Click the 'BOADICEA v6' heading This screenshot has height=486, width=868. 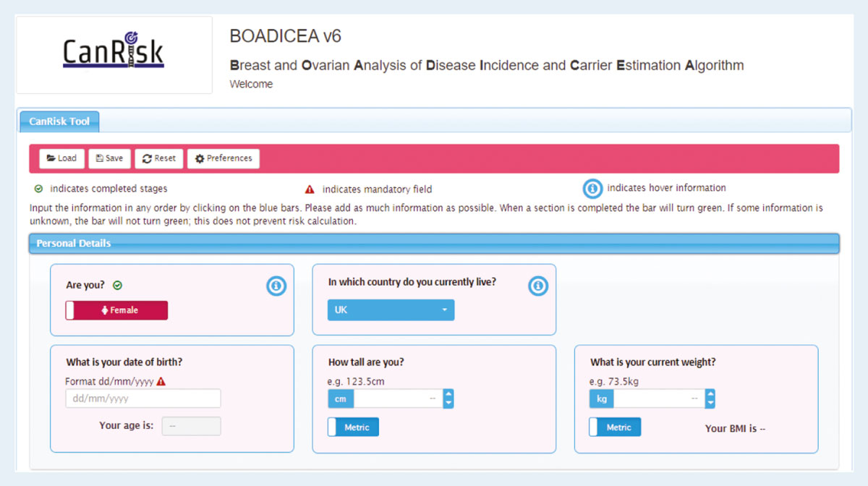tap(285, 36)
